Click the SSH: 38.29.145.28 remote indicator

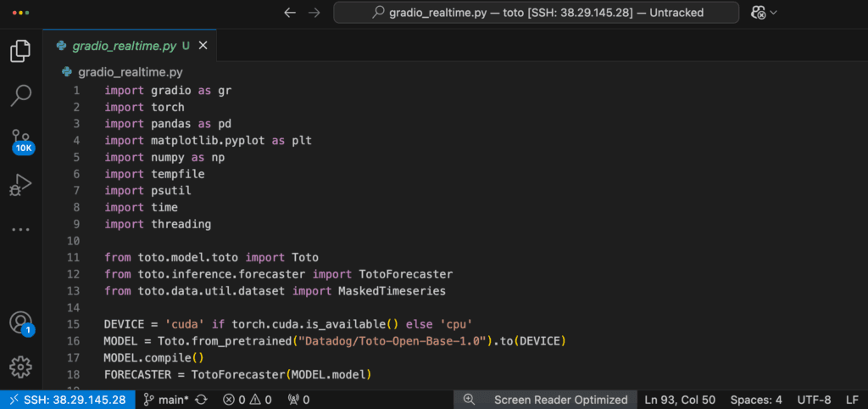pyautogui.click(x=67, y=400)
